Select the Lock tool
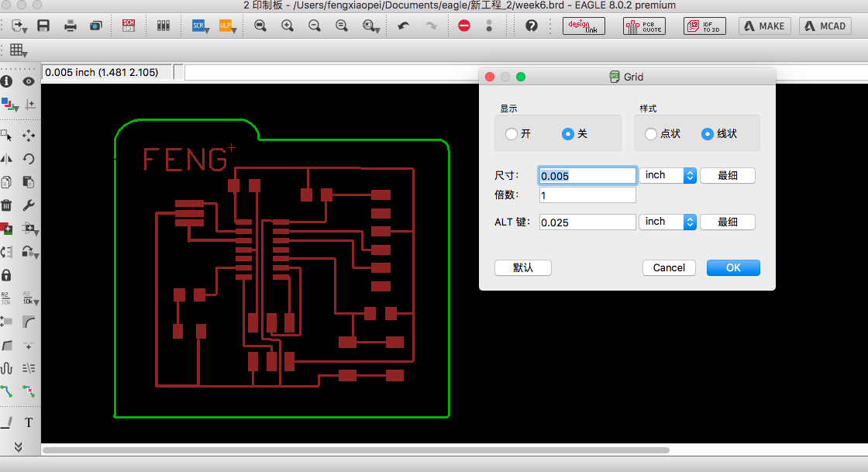This screenshot has height=472, width=868. [7, 275]
